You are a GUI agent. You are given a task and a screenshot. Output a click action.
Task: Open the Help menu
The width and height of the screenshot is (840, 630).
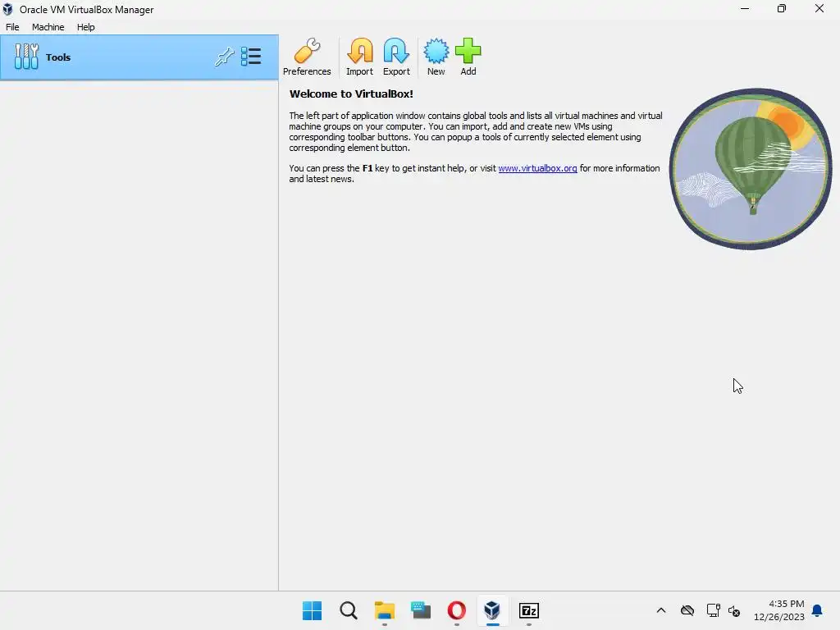click(x=85, y=27)
